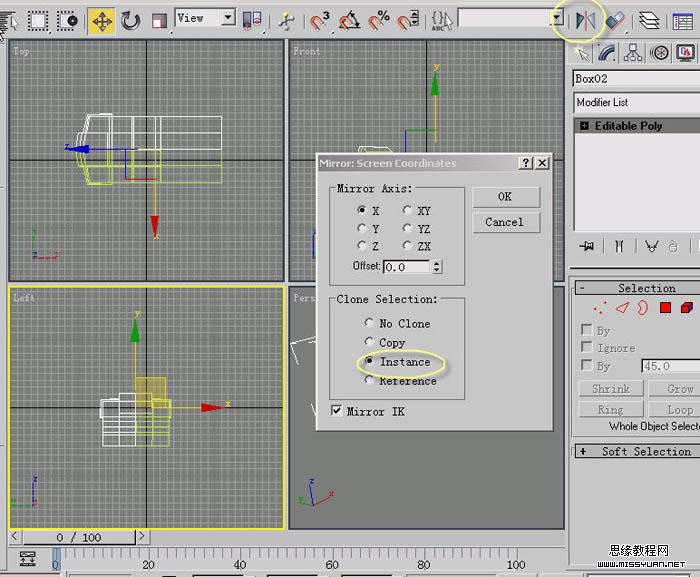Viewport: 700px width, 577px height.
Task: Select Border sub-object level
Action: [642, 307]
